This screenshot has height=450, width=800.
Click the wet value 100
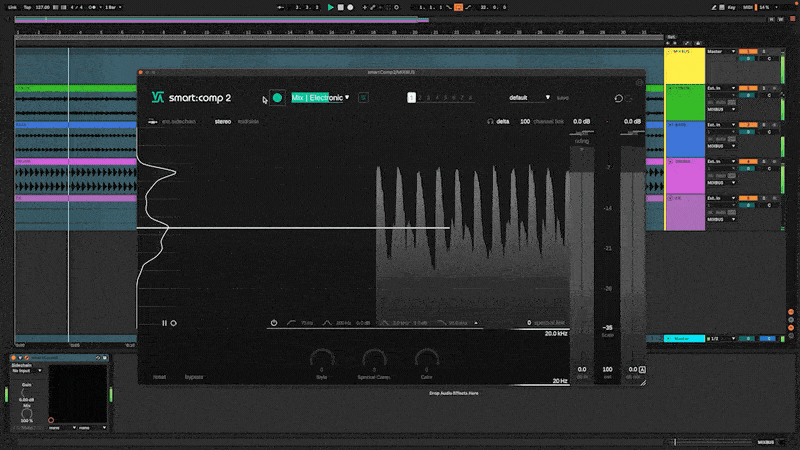607,369
